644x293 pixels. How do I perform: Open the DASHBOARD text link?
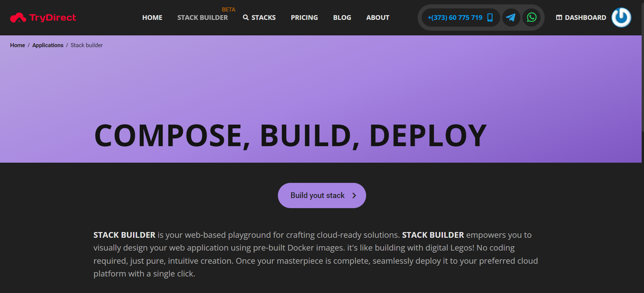pos(585,18)
